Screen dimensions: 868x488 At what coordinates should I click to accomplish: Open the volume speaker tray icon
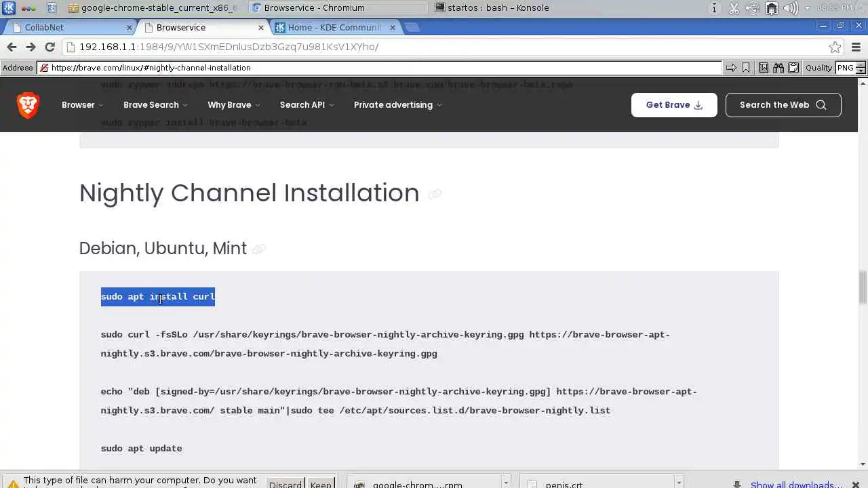(x=790, y=8)
